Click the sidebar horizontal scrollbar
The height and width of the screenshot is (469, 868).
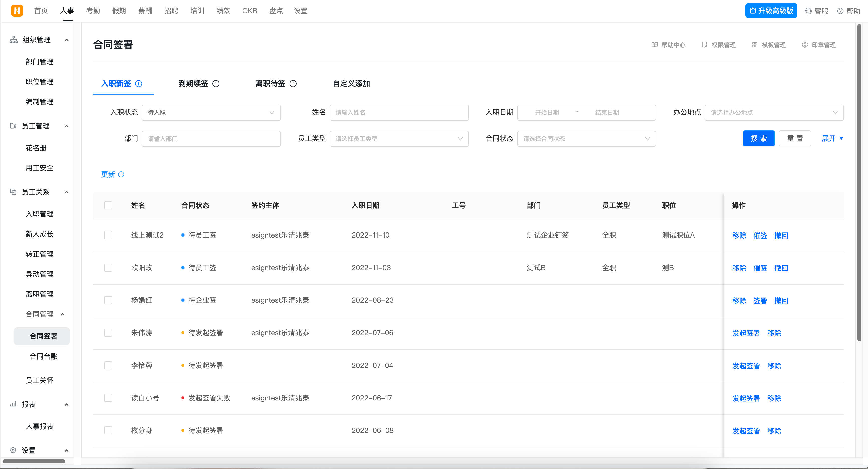click(34, 461)
